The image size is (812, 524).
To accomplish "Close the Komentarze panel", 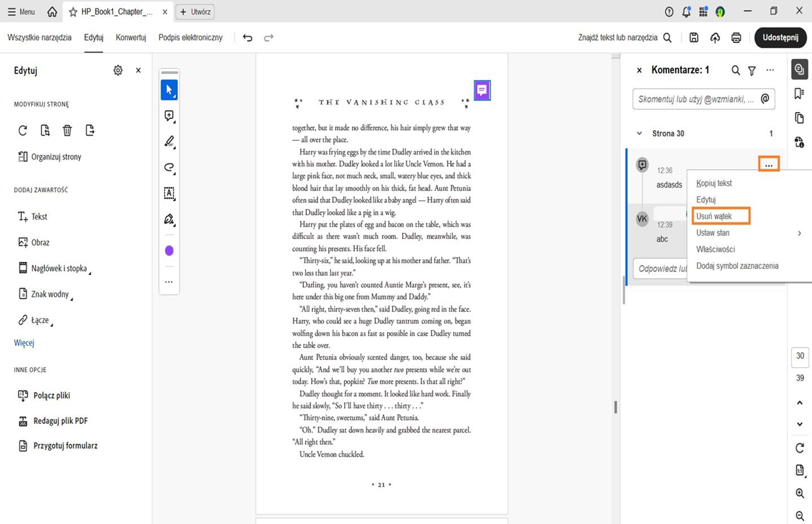I will pos(639,70).
